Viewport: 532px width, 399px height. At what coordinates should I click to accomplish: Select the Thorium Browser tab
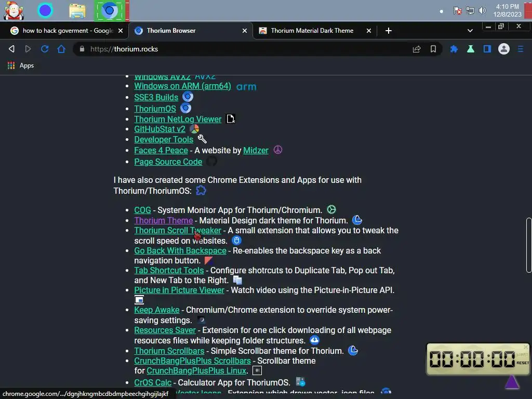coord(191,31)
